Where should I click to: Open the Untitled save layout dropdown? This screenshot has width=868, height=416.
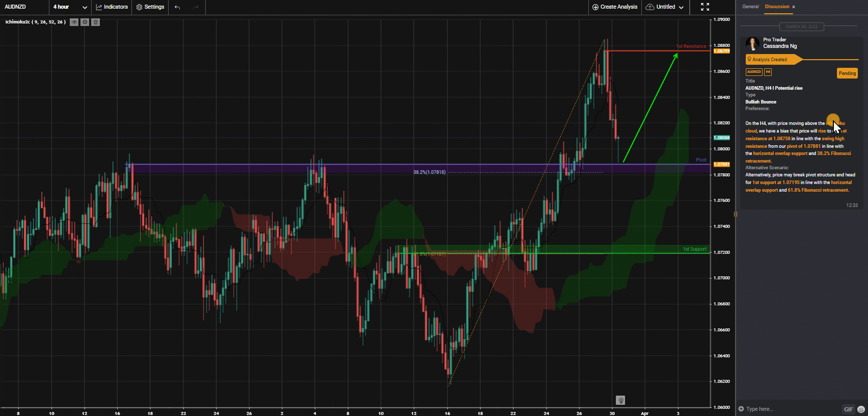click(664, 7)
